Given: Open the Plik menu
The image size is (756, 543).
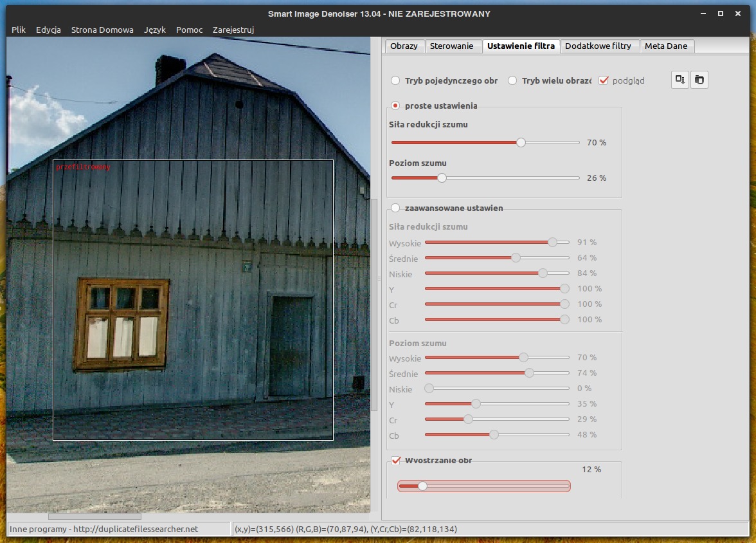Looking at the screenshot, I should click(x=18, y=30).
